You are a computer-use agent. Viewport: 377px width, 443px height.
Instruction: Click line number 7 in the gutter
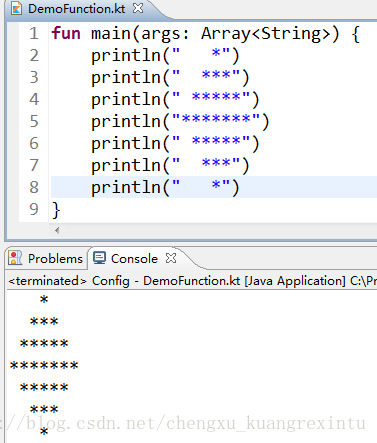pyautogui.click(x=34, y=165)
